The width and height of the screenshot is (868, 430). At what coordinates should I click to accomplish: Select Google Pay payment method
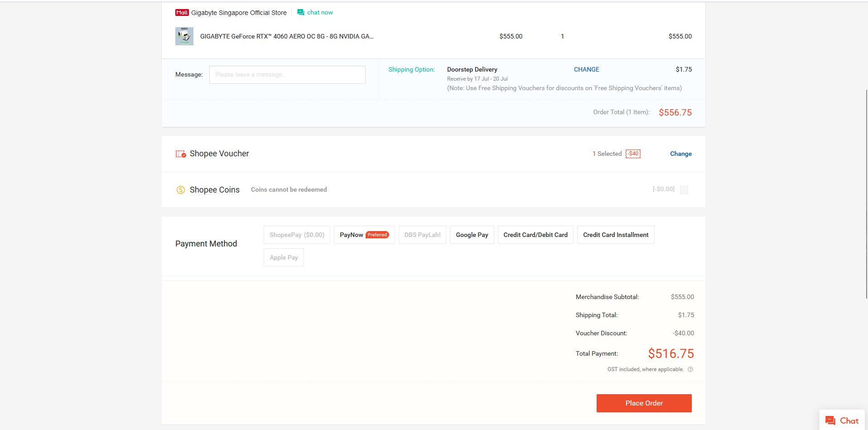[x=472, y=235]
